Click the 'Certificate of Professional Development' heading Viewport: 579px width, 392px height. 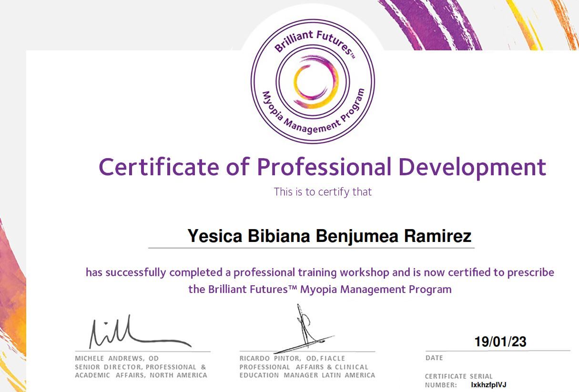(322, 167)
